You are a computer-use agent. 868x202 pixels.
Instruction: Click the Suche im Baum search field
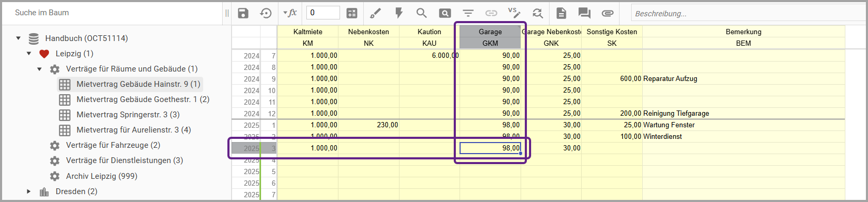[113, 13]
